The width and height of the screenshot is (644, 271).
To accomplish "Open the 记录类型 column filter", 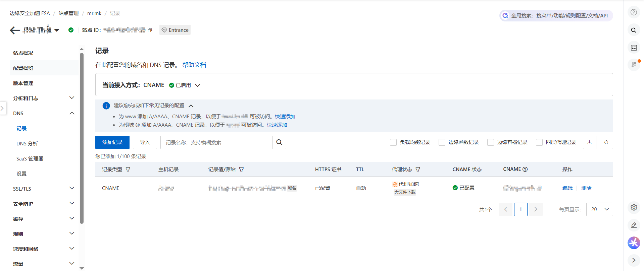I will click(x=128, y=170).
